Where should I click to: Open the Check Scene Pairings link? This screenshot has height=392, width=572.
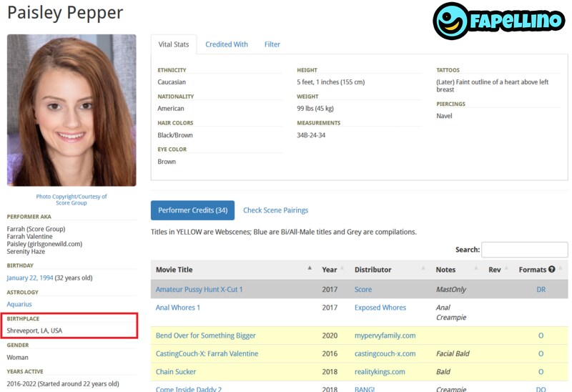pyautogui.click(x=276, y=210)
